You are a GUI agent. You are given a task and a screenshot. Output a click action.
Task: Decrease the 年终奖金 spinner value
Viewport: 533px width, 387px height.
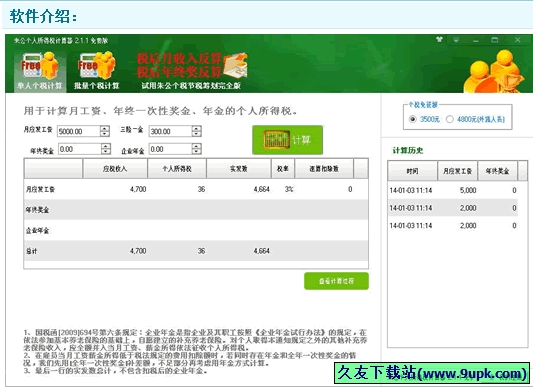tap(106, 152)
